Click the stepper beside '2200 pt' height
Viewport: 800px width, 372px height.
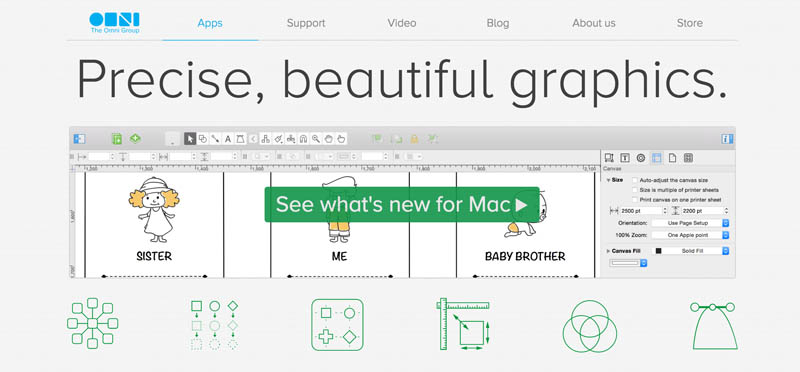pos(726,211)
